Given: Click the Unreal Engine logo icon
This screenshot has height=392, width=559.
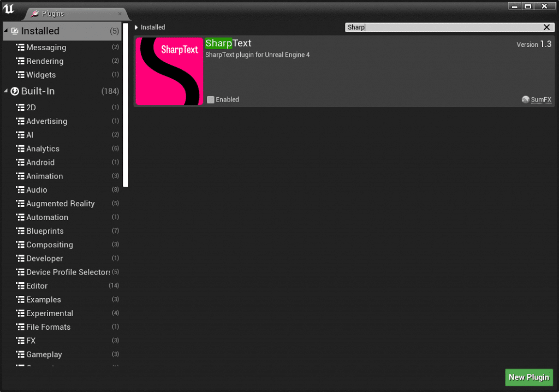Looking at the screenshot, I should coord(9,9).
